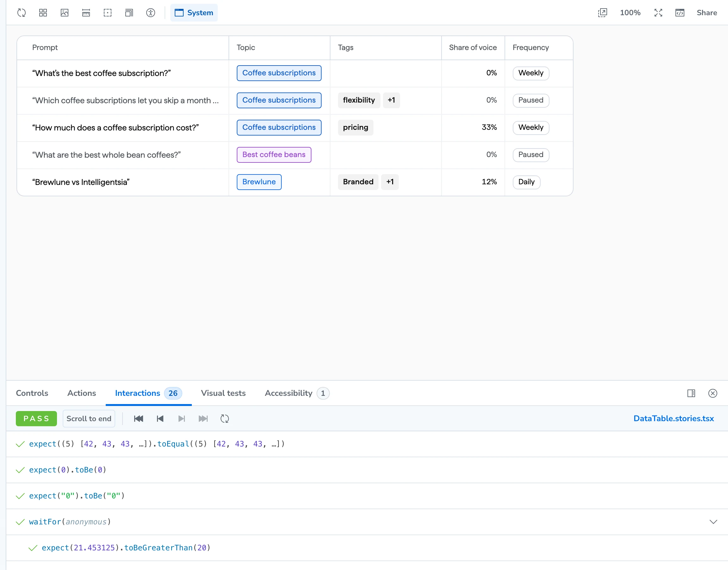Select the "Brewlune vs Intelligentsia" prompt row
The width and height of the screenshot is (728, 570).
pyautogui.click(x=295, y=182)
